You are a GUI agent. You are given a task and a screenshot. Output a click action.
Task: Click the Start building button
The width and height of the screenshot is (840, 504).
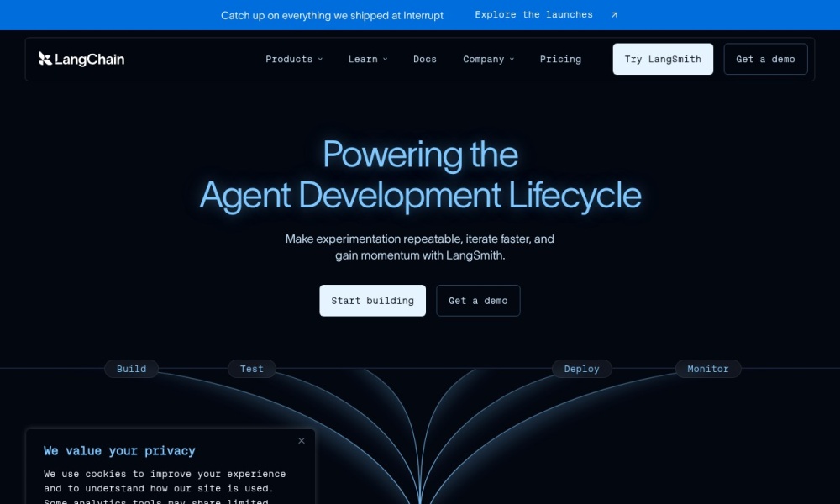(372, 301)
